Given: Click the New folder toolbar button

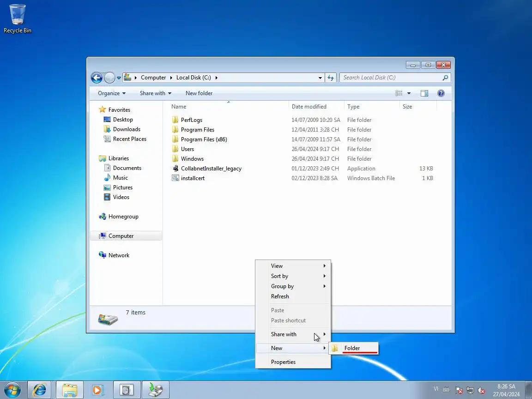Looking at the screenshot, I should point(199,93).
